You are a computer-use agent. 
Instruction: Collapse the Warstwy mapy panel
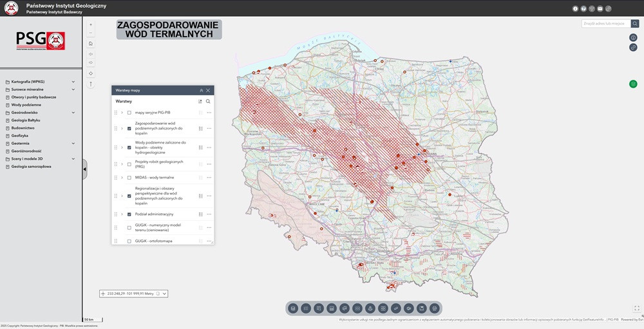click(x=202, y=91)
